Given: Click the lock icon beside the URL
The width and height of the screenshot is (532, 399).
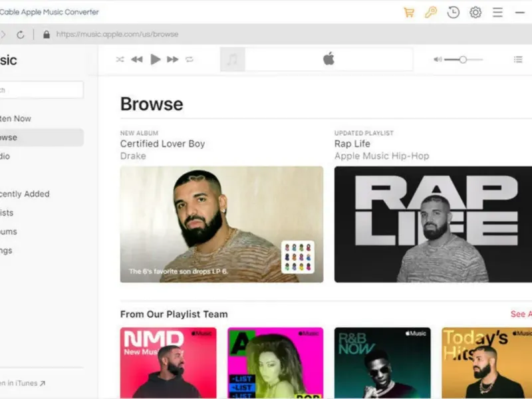Looking at the screenshot, I should 47,35.
